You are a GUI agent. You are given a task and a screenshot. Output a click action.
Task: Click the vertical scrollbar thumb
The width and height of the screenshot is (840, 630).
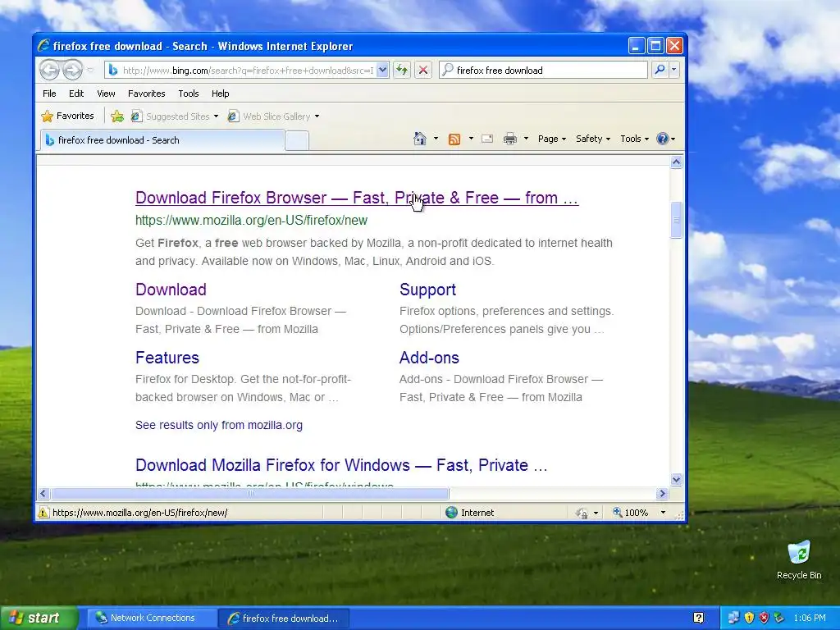(x=676, y=220)
